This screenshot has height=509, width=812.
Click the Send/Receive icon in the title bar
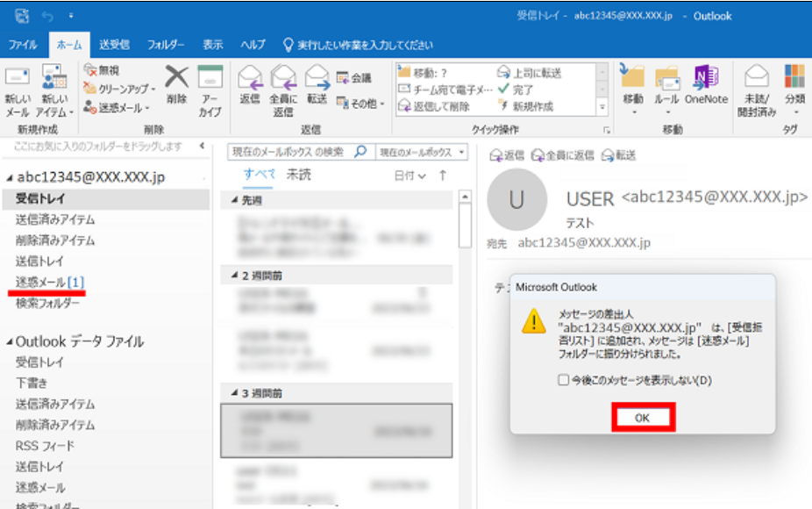click(22, 16)
